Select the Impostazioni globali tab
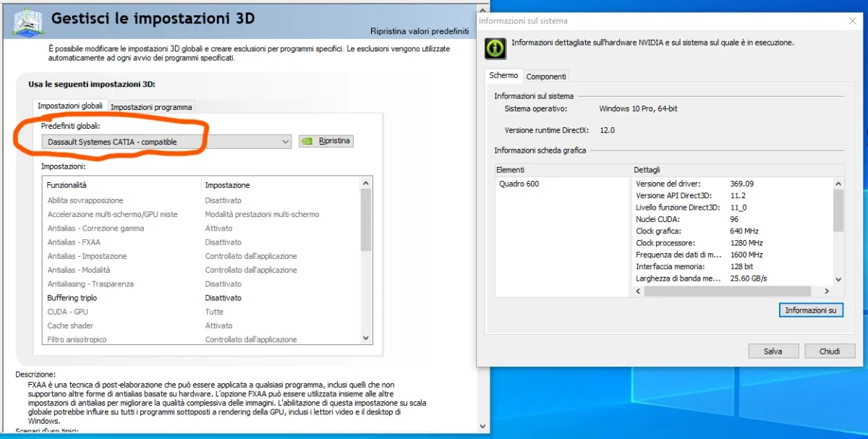Image resolution: width=868 pixels, height=439 pixels. tap(70, 106)
